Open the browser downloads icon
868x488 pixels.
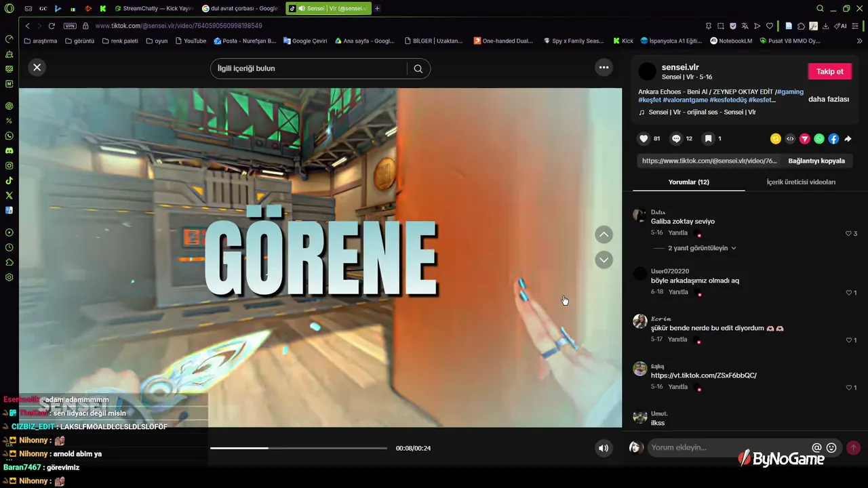(x=825, y=26)
